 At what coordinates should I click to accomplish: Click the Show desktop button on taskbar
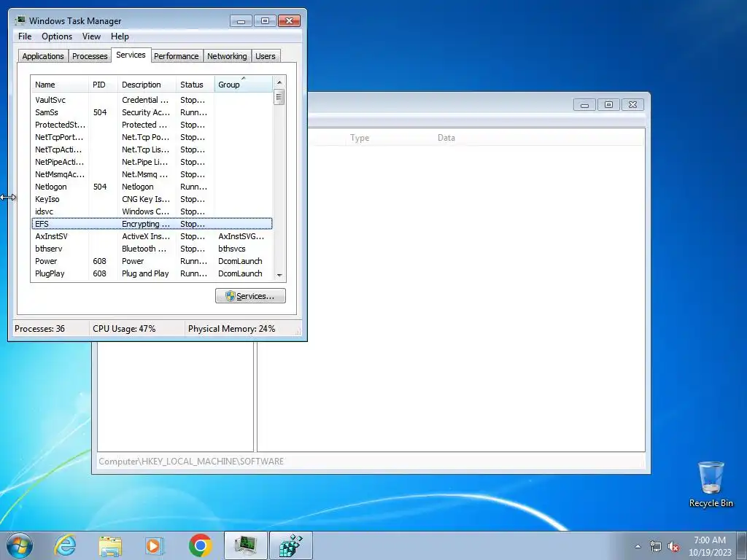tap(743, 545)
